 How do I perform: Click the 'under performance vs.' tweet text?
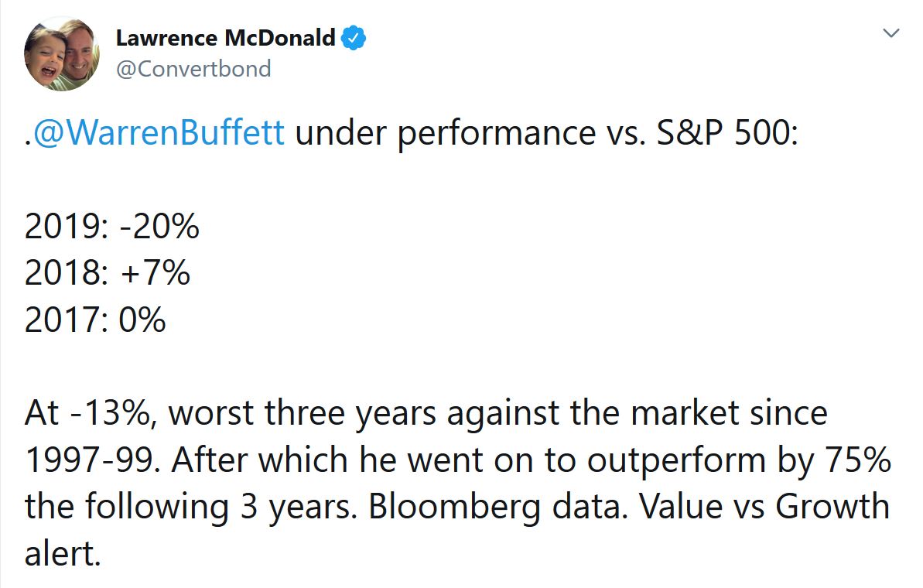pyautogui.click(x=470, y=134)
